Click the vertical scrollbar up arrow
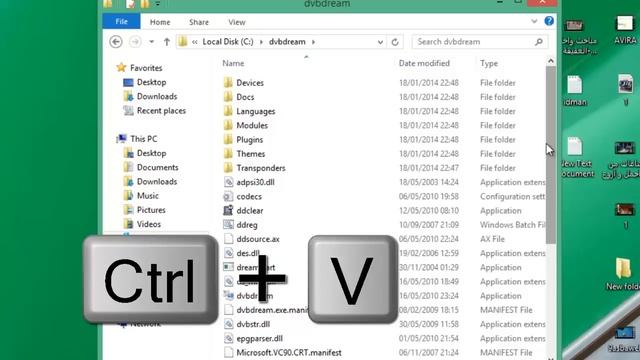 coord(551,61)
